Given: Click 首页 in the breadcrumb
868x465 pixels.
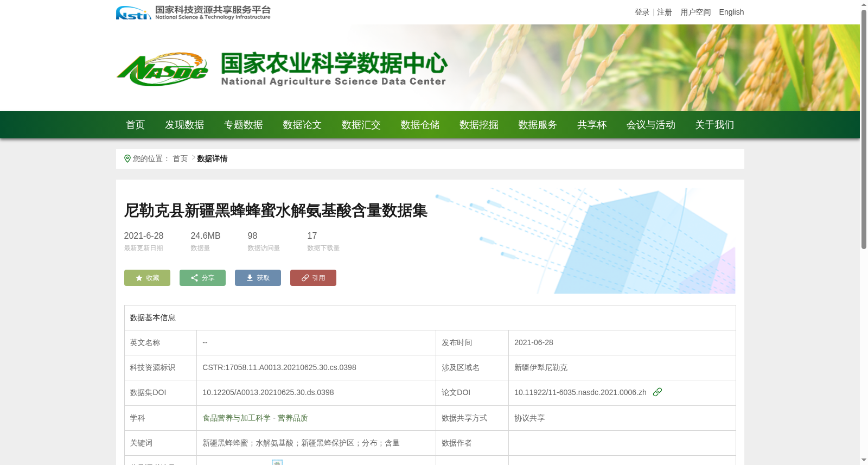Looking at the screenshot, I should (180, 158).
